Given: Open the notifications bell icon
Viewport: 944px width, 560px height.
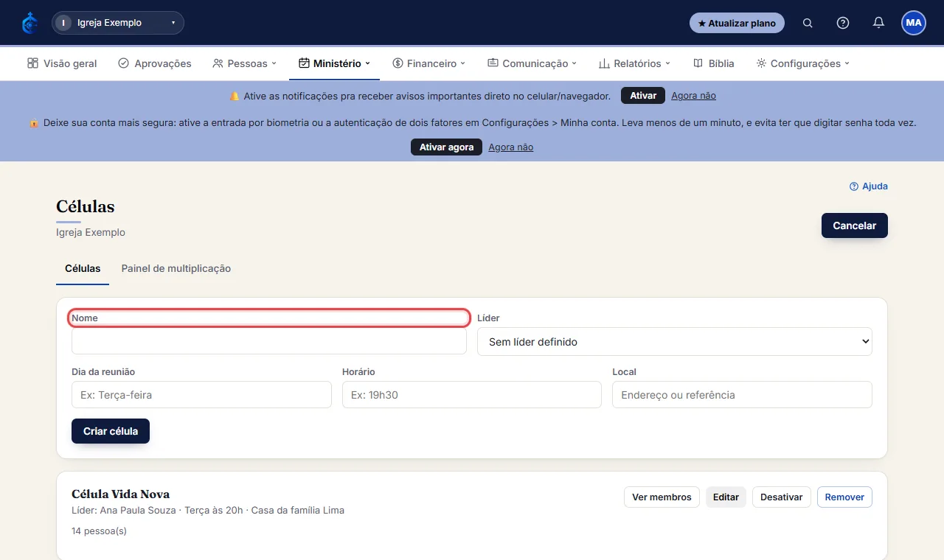Looking at the screenshot, I should 878,23.
